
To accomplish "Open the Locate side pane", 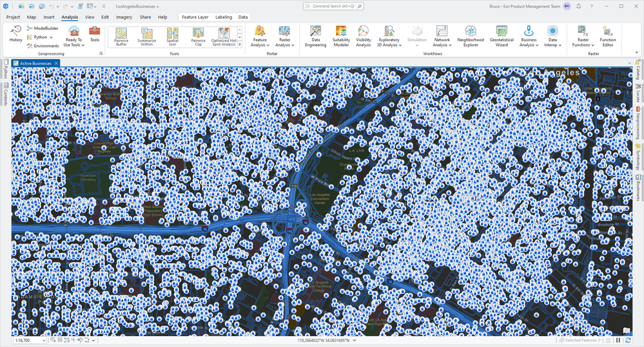I will [x=638, y=93].
